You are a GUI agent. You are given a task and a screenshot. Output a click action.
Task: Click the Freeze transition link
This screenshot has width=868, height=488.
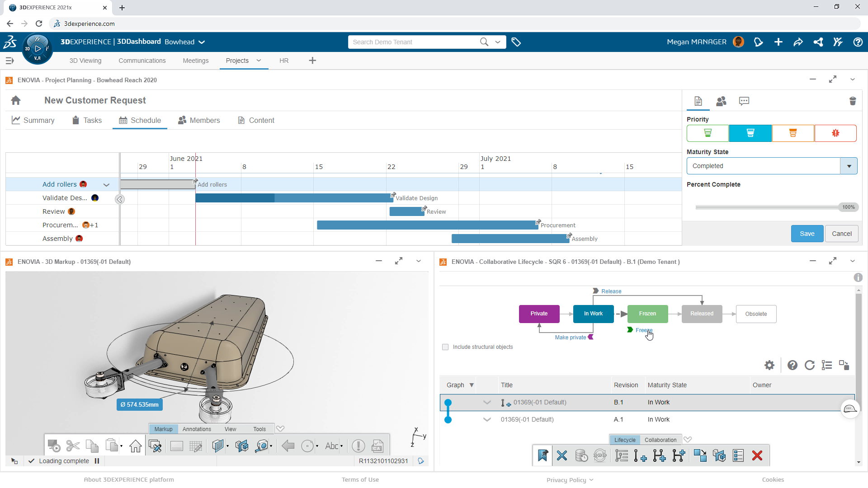coord(644,330)
